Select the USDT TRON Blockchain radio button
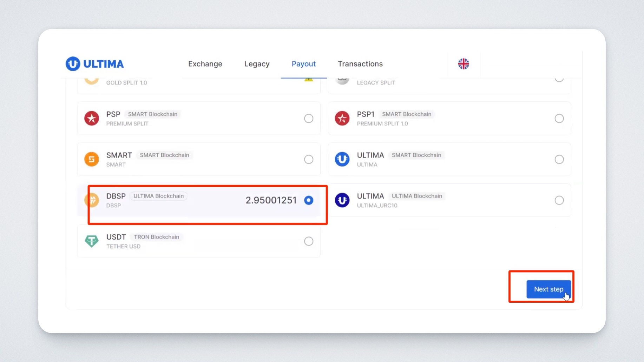This screenshot has height=362, width=644. 309,241
